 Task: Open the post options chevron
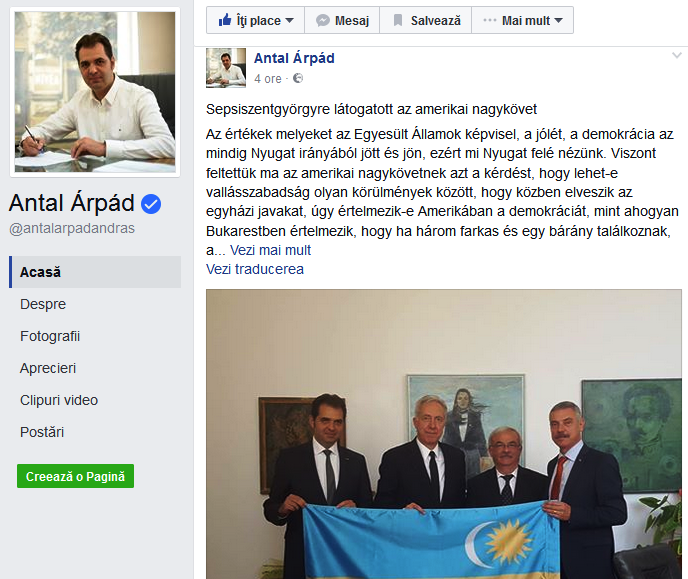point(677,55)
